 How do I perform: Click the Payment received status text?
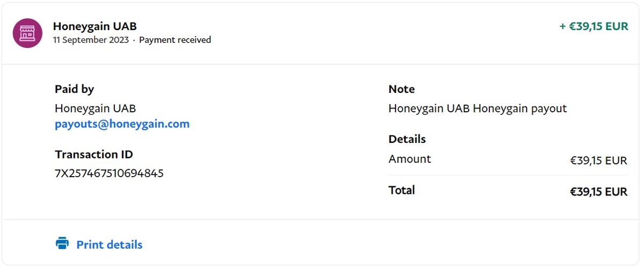tap(175, 40)
